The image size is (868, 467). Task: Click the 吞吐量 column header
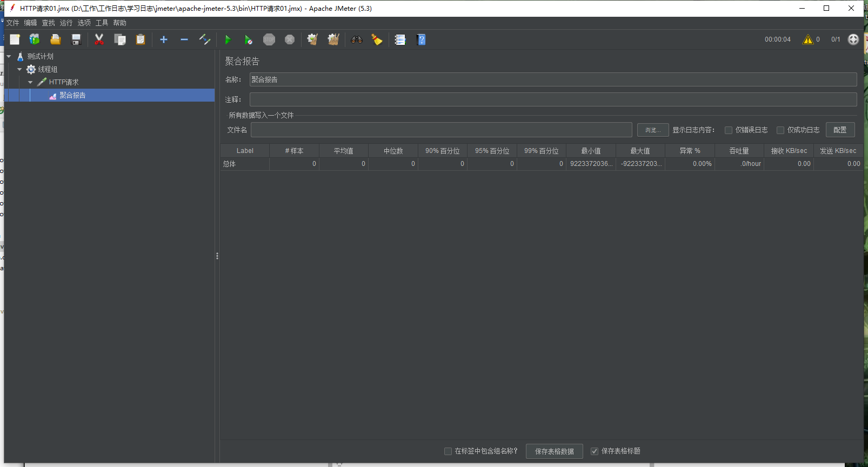[739, 151]
